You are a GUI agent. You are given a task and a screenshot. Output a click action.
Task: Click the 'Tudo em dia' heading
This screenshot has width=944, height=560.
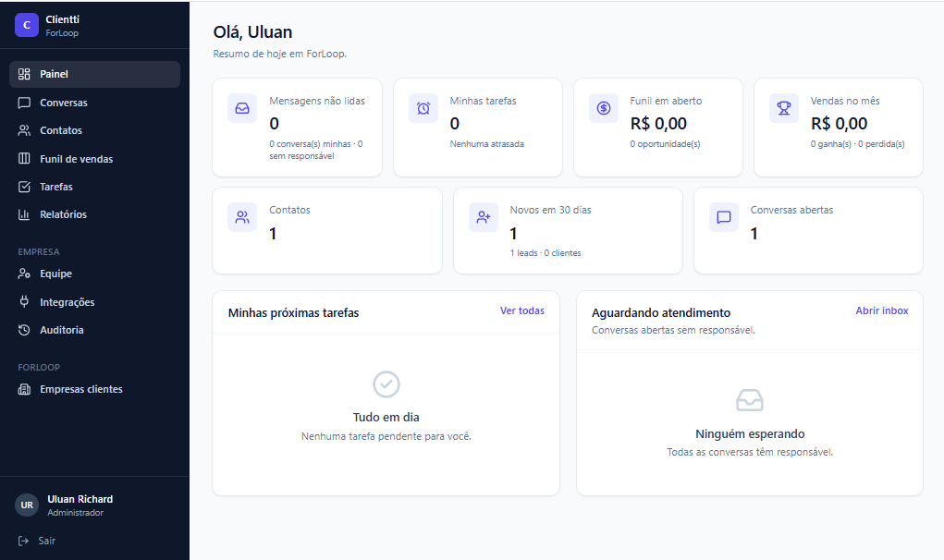(386, 418)
